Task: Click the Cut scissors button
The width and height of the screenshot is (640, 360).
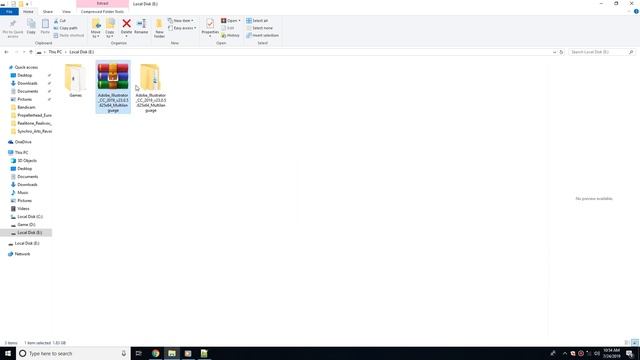Action: click(60, 20)
